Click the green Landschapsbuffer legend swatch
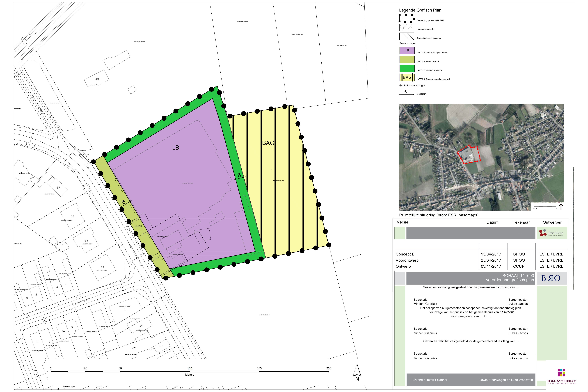 407,68
